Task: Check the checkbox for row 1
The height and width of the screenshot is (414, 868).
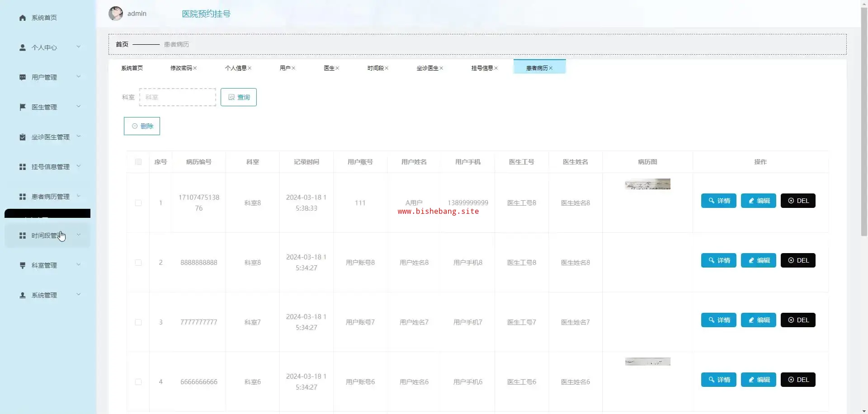Action: click(x=138, y=203)
